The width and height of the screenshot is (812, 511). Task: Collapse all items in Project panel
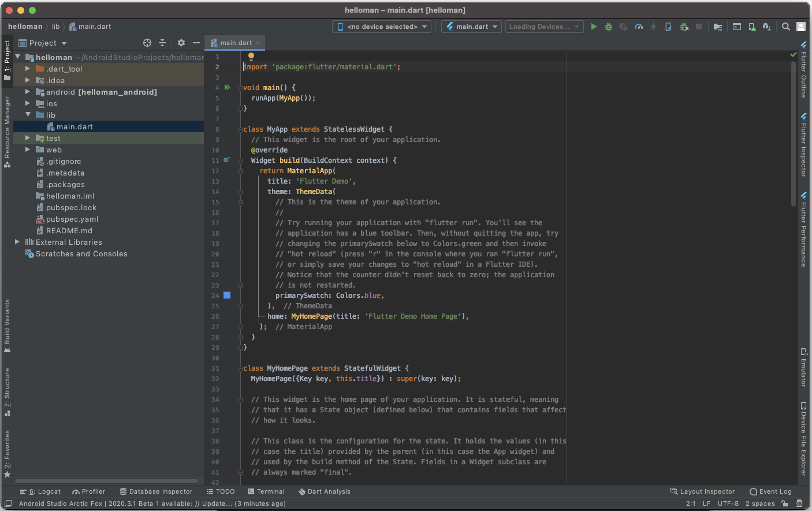click(x=162, y=43)
